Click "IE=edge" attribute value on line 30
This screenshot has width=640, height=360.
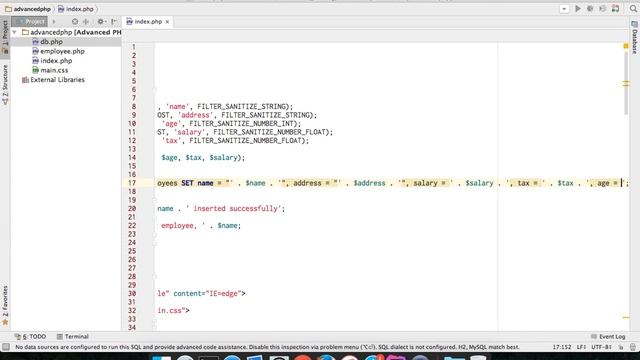[224, 293]
